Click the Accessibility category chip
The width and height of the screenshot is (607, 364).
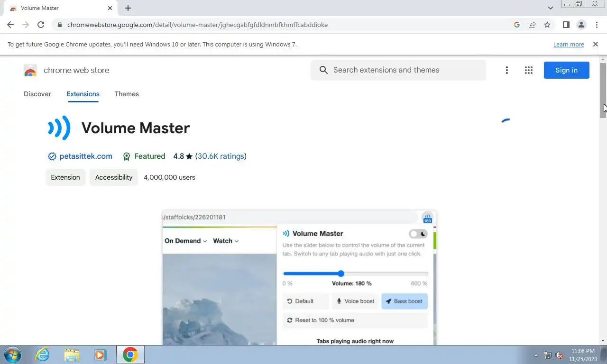click(x=114, y=177)
